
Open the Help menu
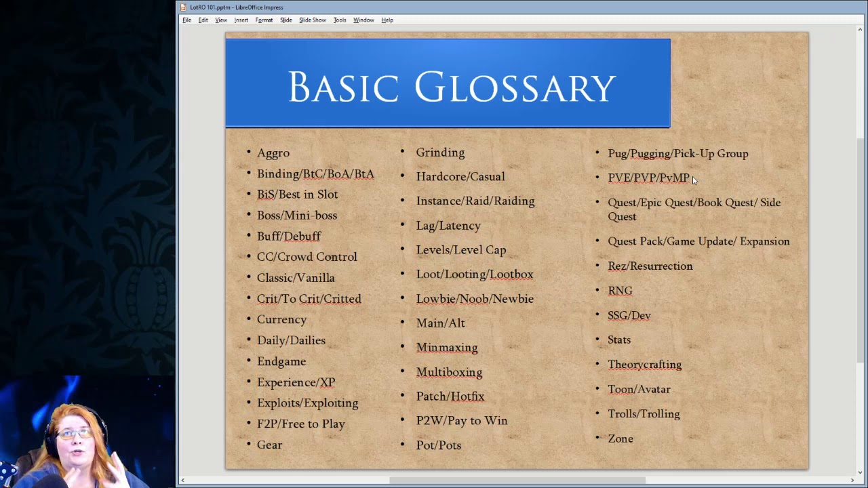[387, 20]
